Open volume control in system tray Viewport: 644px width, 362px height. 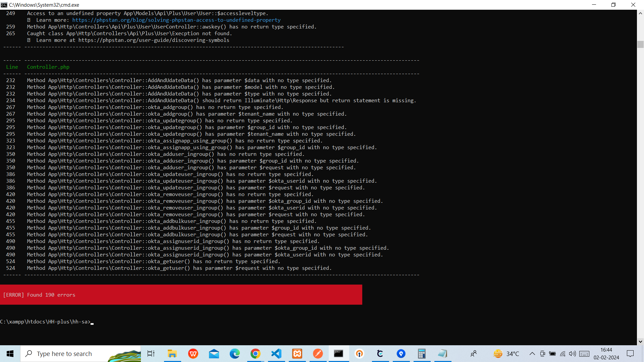click(572, 354)
